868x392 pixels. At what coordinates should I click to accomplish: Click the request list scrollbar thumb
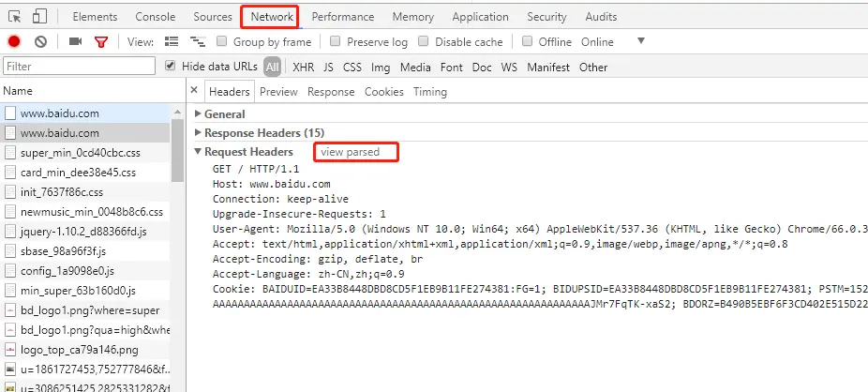click(x=178, y=150)
